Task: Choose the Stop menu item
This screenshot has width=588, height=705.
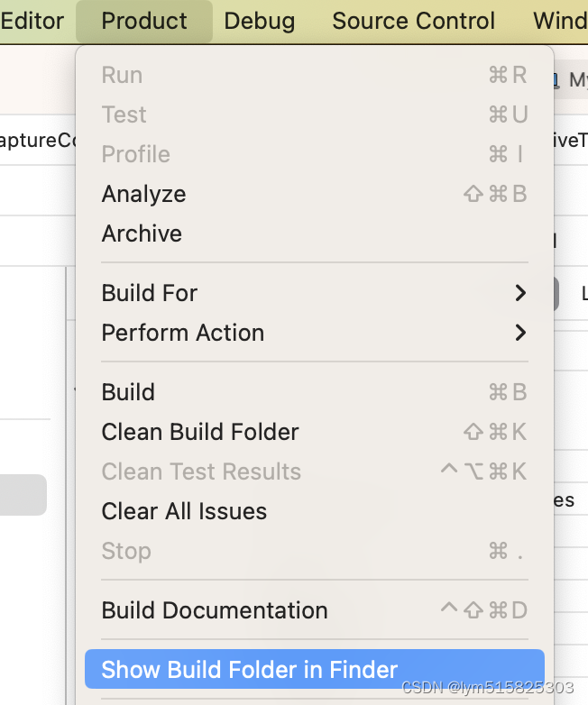Action: point(126,551)
